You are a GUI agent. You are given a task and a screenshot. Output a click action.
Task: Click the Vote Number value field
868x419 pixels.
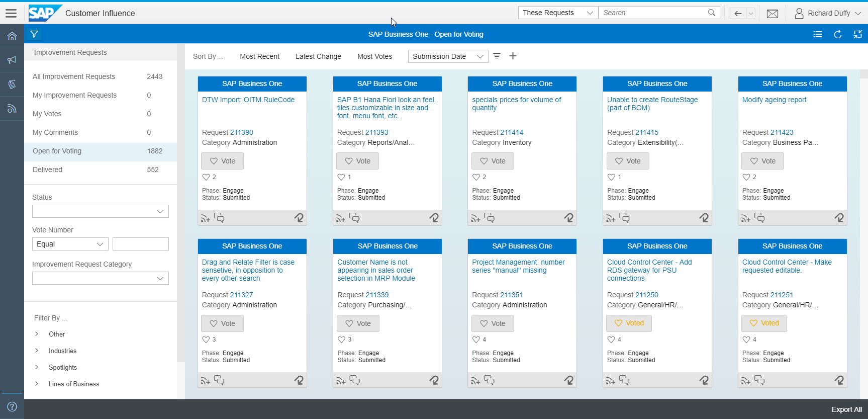[141, 244]
